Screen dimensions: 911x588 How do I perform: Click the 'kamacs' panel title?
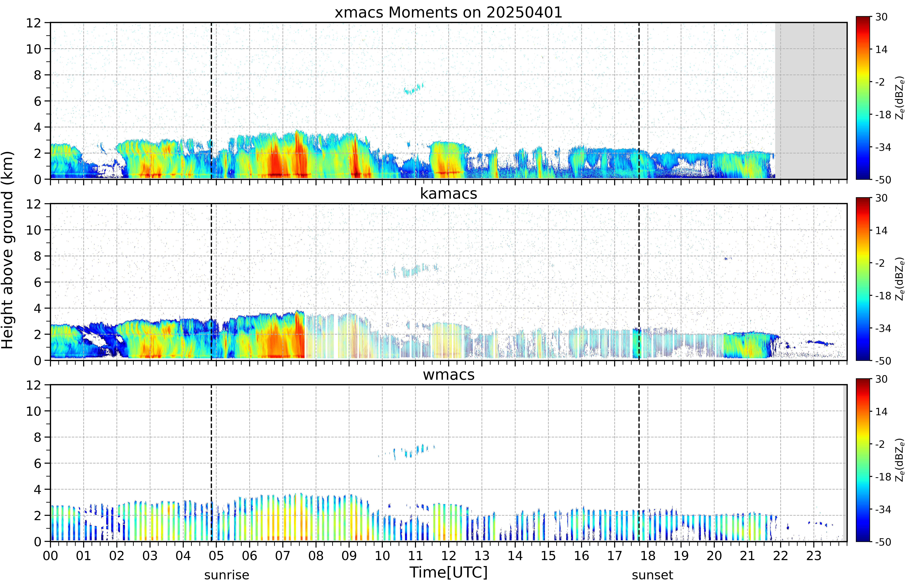click(x=448, y=194)
